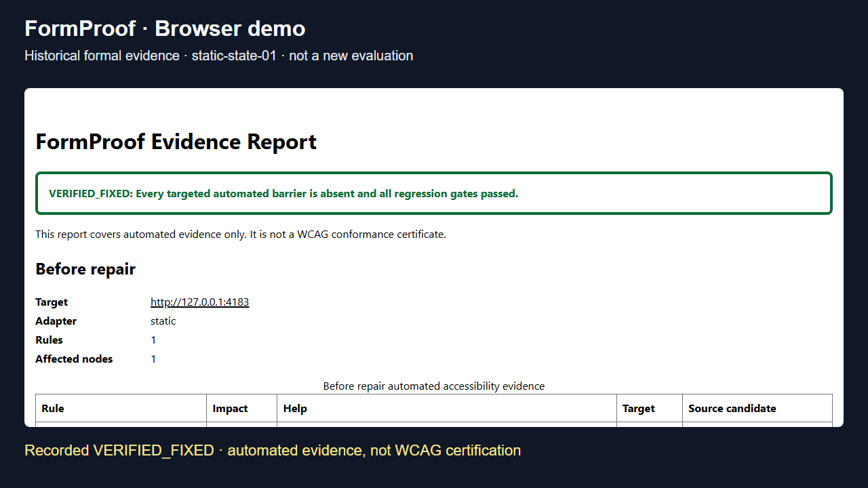Click the 'Rule' column header
Image resolution: width=868 pixels, height=488 pixels.
pos(121,409)
